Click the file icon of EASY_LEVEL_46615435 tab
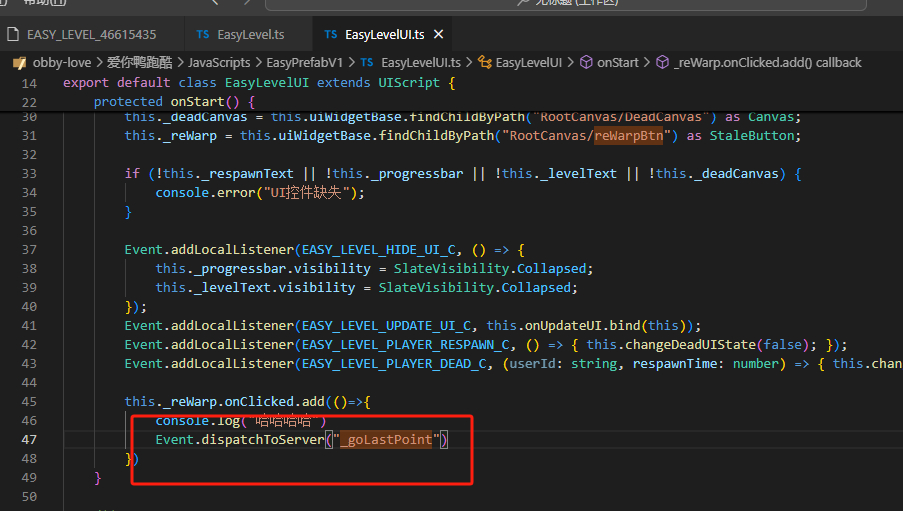The image size is (903, 511). pos(13,35)
